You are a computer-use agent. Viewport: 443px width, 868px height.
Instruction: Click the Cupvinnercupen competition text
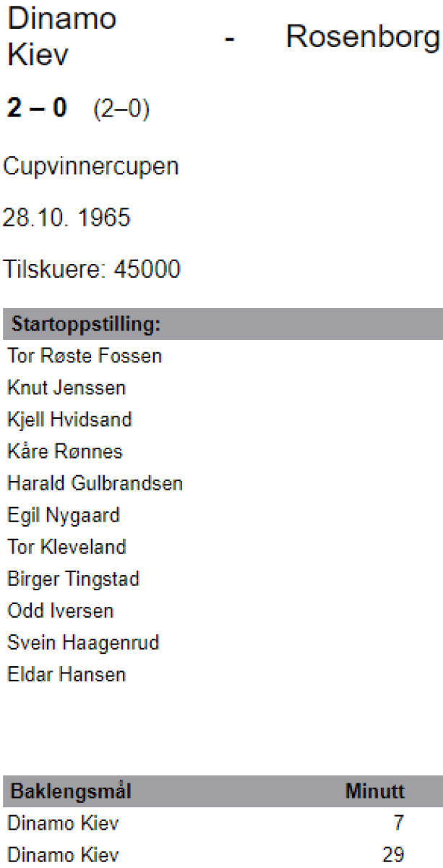[x=91, y=167]
